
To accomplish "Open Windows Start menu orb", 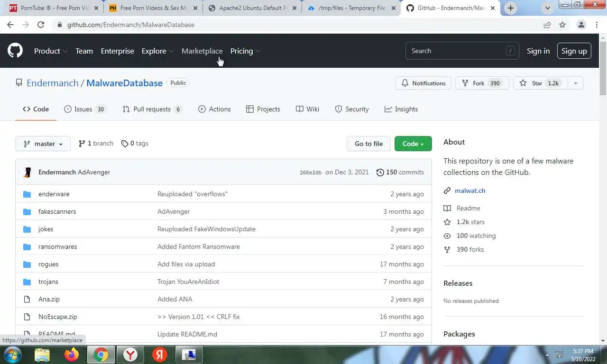I will coord(12,354).
